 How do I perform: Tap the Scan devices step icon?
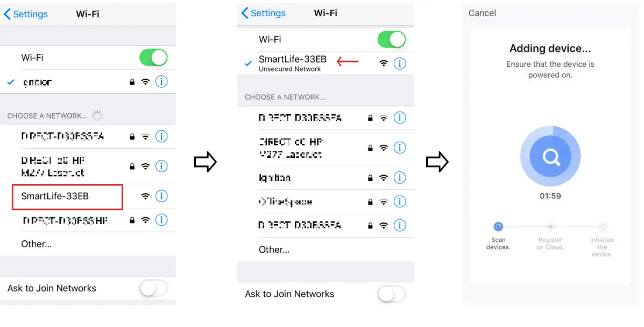coord(498,227)
